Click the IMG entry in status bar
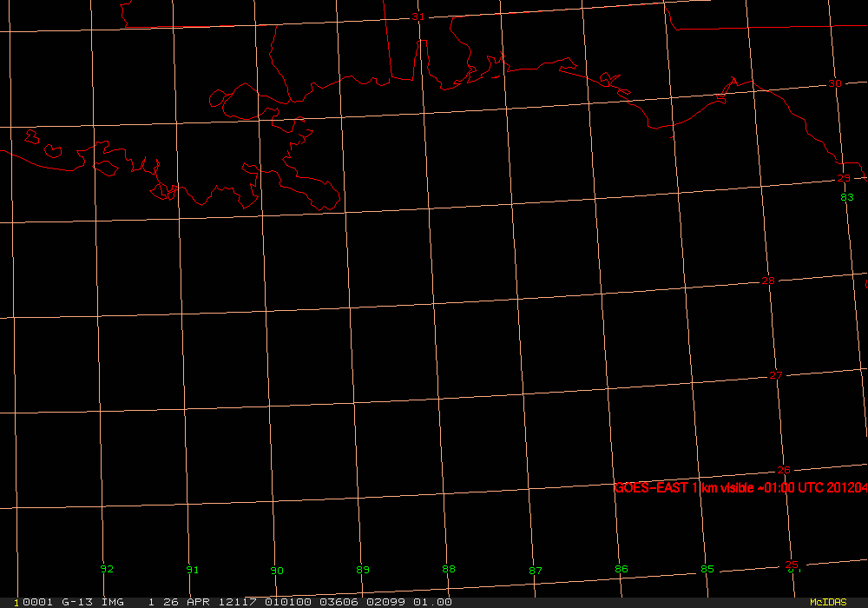Screen dimensions: 868x608 tap(112, 602)
